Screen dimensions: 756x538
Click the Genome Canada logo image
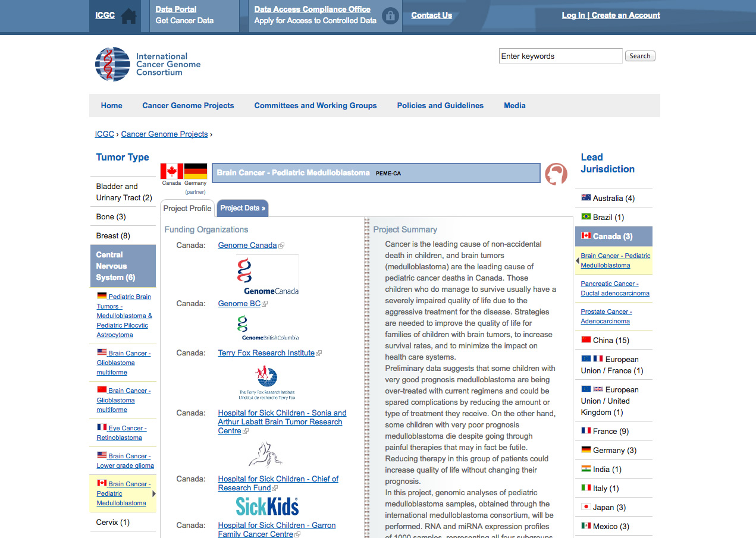[267, 275]
